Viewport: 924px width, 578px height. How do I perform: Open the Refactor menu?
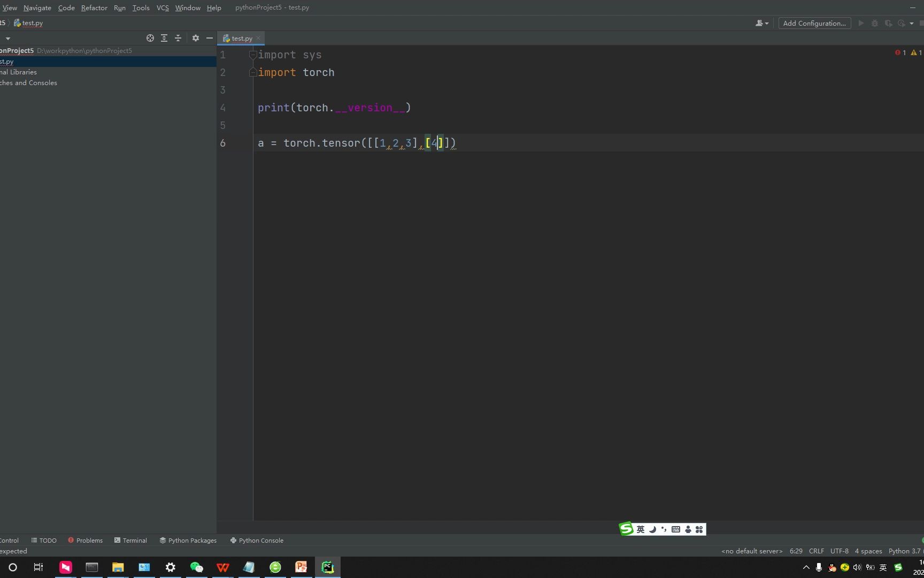pyautogui.click(x=94, y=7)
